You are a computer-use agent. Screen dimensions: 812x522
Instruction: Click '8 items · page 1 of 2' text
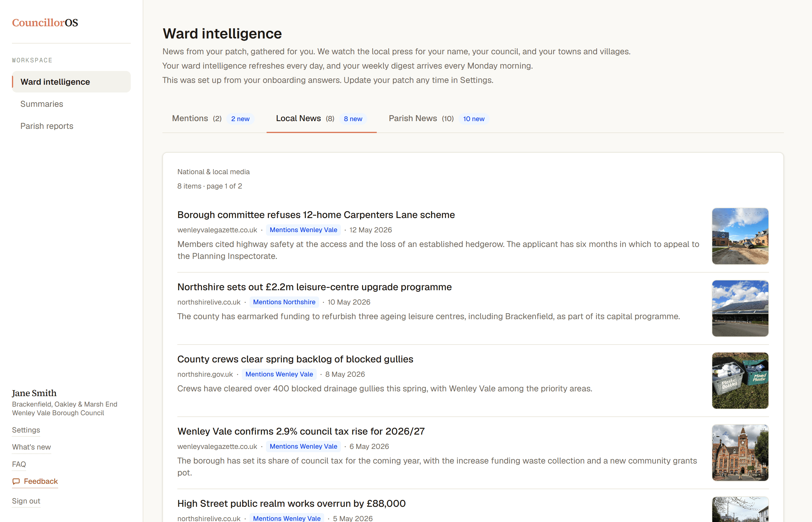[210, 186]
